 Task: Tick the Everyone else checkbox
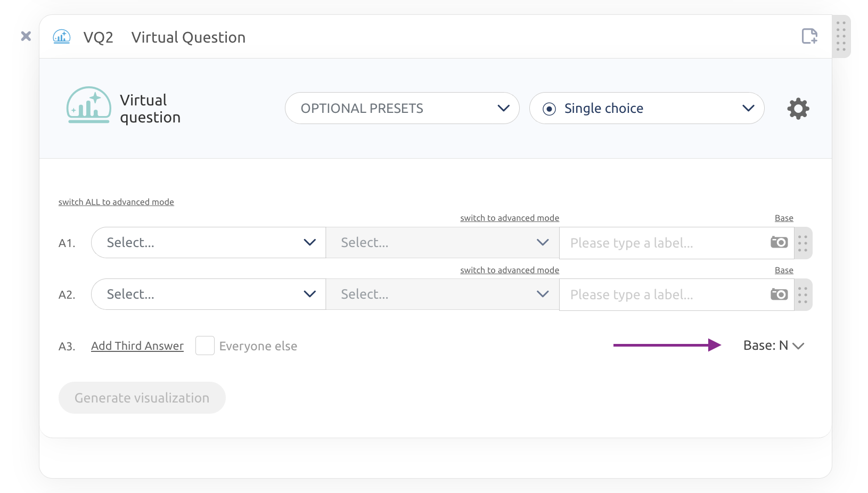(x=205, y=346)
